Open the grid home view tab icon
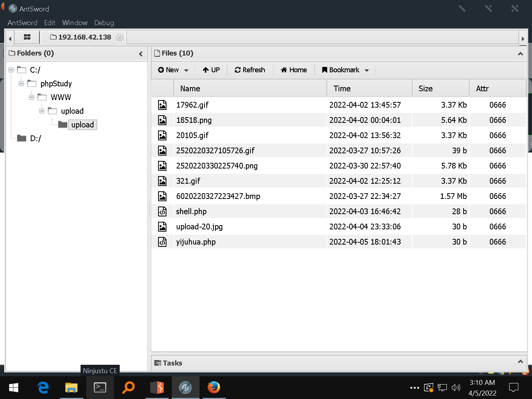Screen dimensions: 532x399 (27, 37)
